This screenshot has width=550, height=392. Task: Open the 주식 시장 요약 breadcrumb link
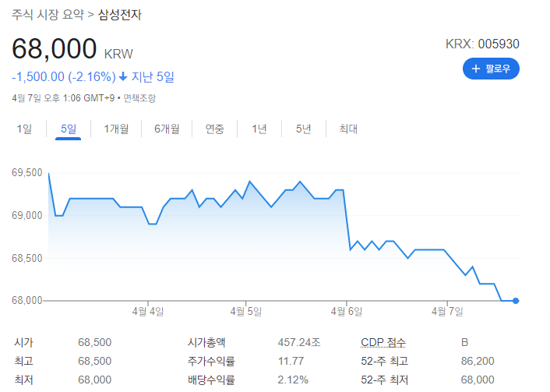click(x=48, y=15)
